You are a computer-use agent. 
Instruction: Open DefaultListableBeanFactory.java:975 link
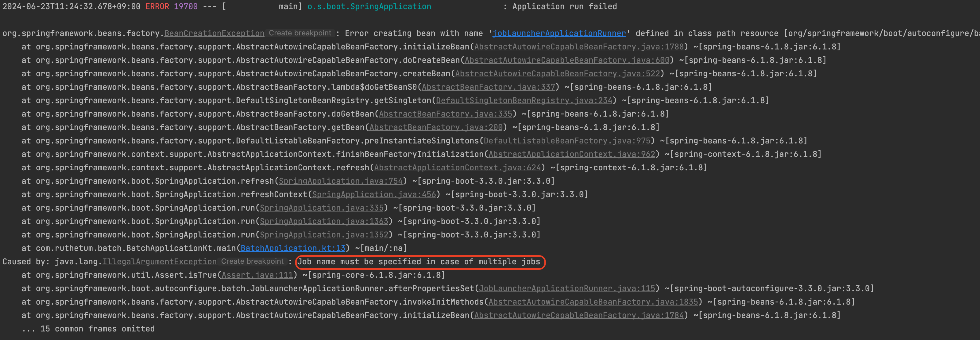click(567, 141)
